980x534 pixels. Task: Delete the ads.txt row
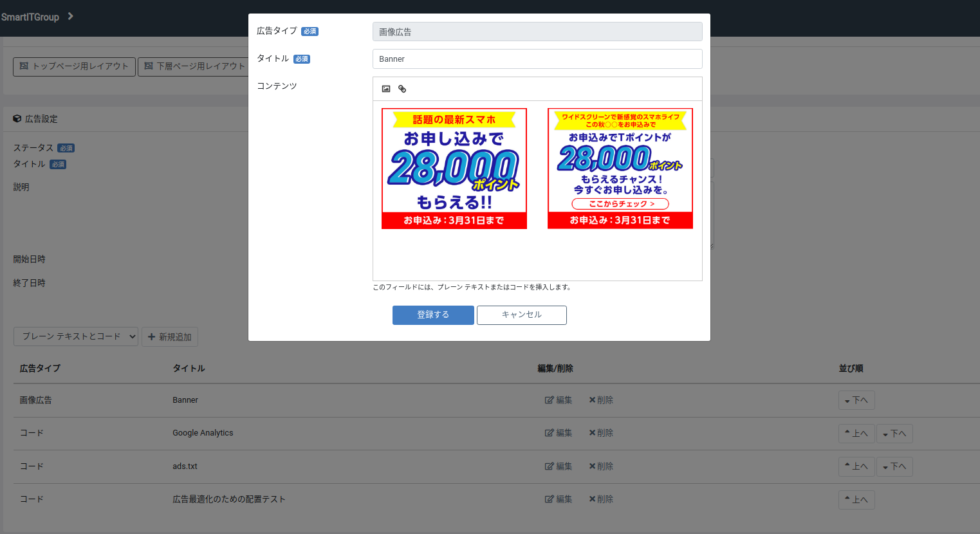click(x=601, y=466)
